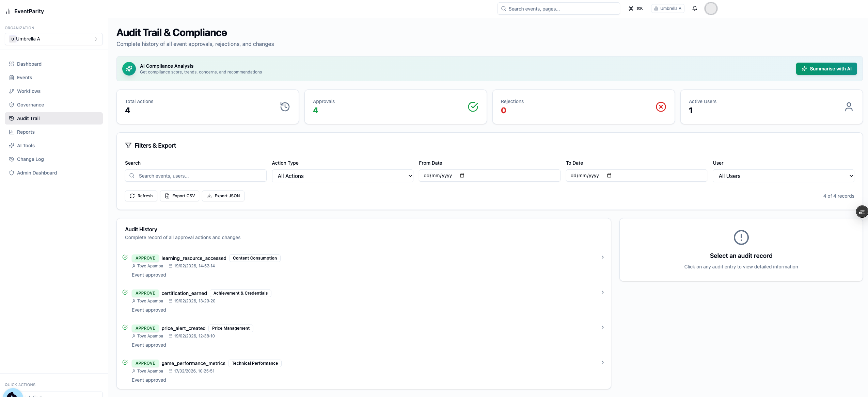This screenshot has height=397, width=868.
Task: Open the Organization Umbrella A selector
Action: coord(53,39)
